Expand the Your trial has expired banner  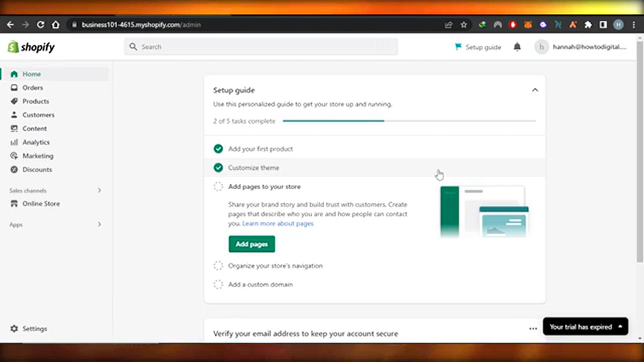tap(585, 327)
